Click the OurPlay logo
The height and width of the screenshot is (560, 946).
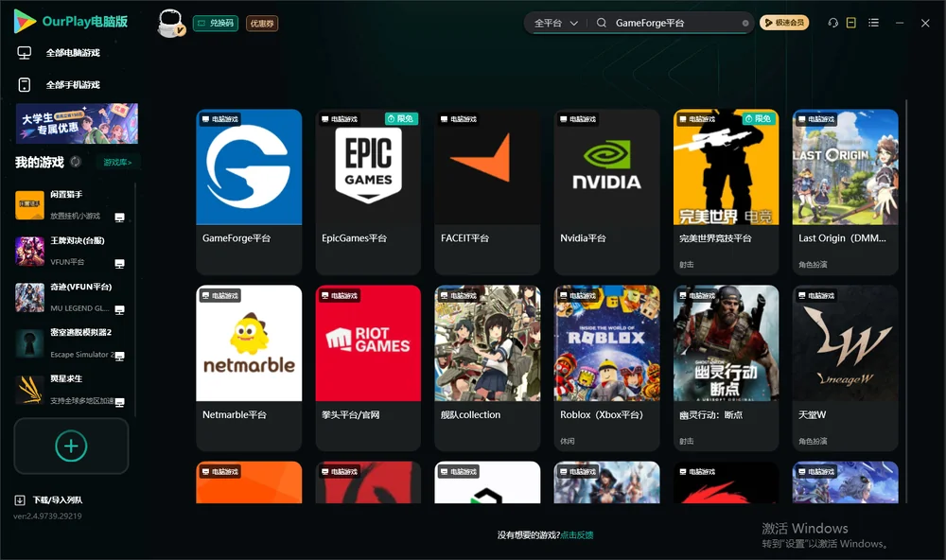tap(71, 22)
